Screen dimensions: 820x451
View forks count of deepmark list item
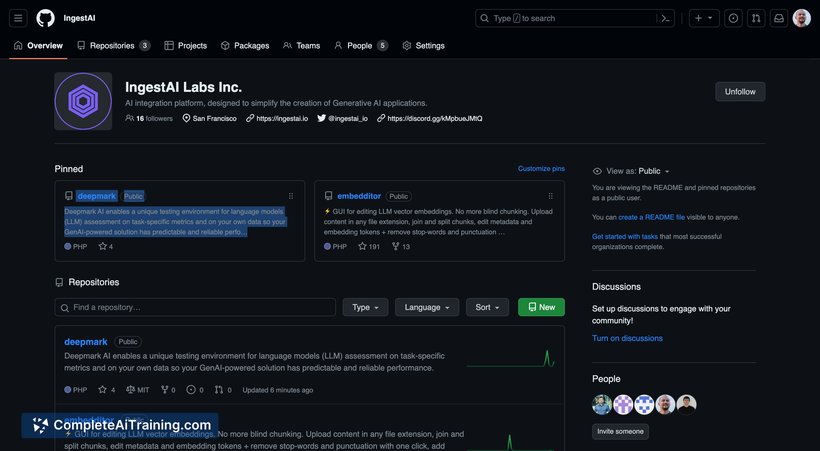point(168,390)
